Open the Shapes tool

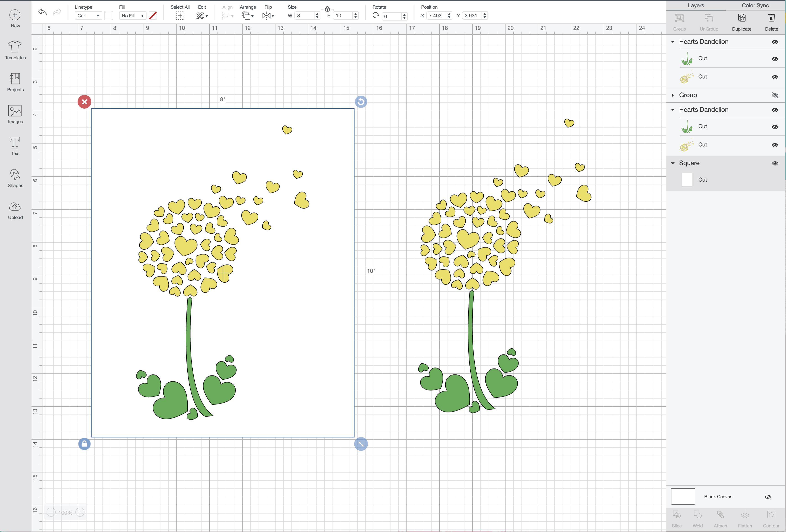click(x=15, y=178)
